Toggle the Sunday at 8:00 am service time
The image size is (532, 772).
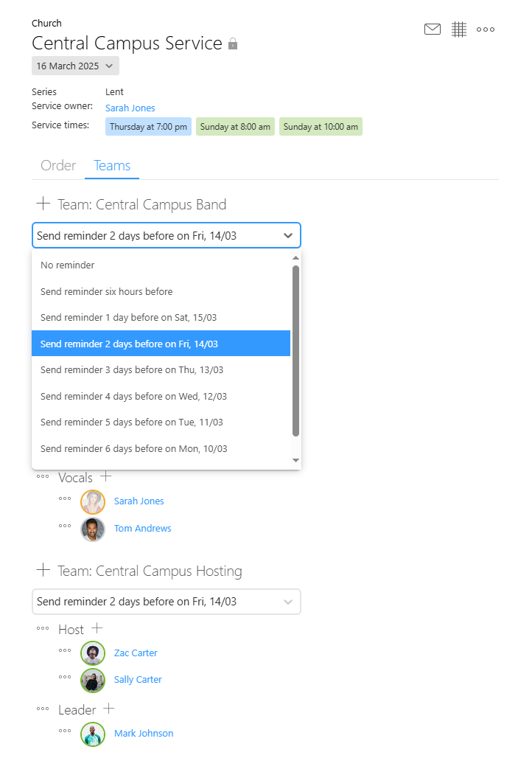click(x=235, y=127)
